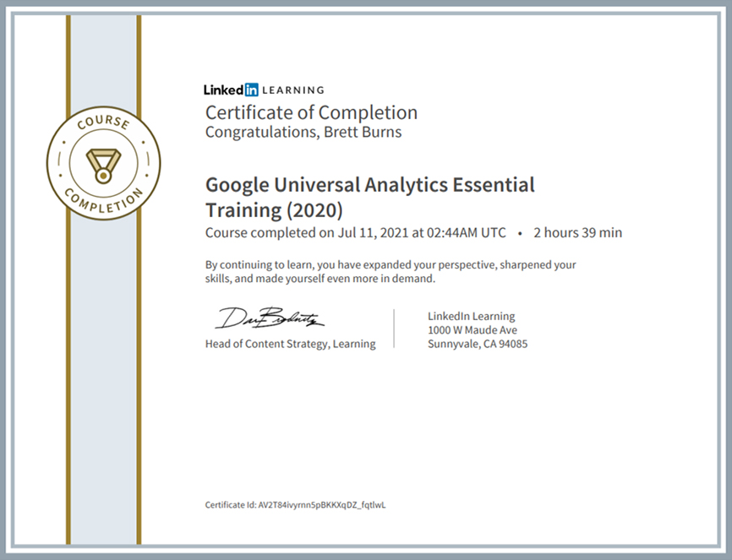
Task: Click the course duration '2 hours 39 min'
Action: pos(578,232)
